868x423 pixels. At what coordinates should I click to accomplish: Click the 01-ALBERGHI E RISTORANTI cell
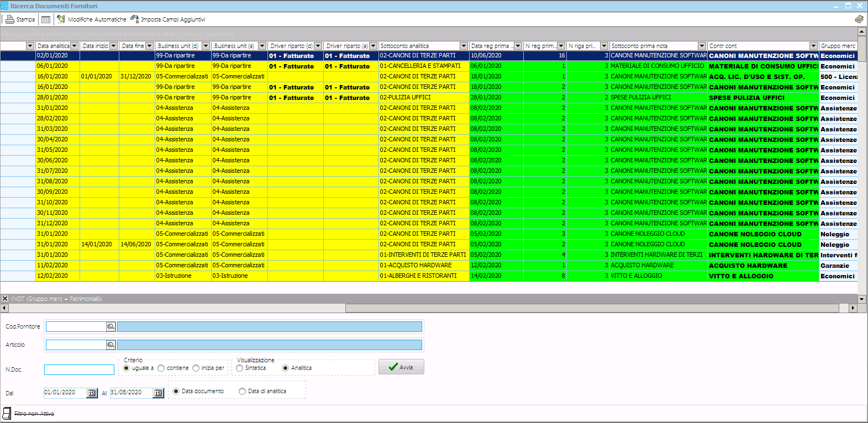pyautogui.click(x=424, y=276)
